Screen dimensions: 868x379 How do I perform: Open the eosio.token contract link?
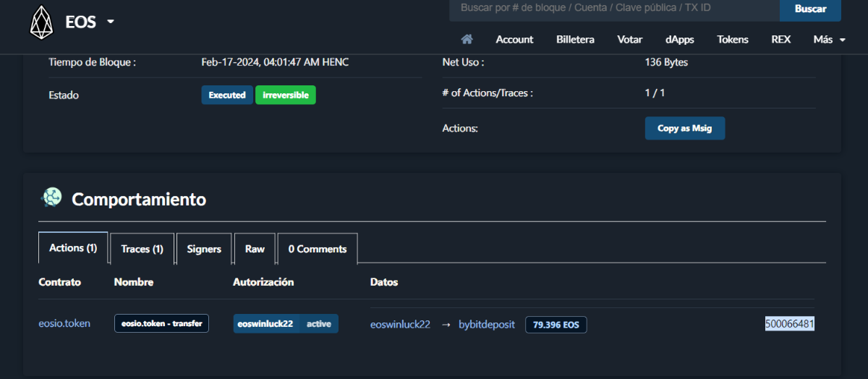click(64, 323)
